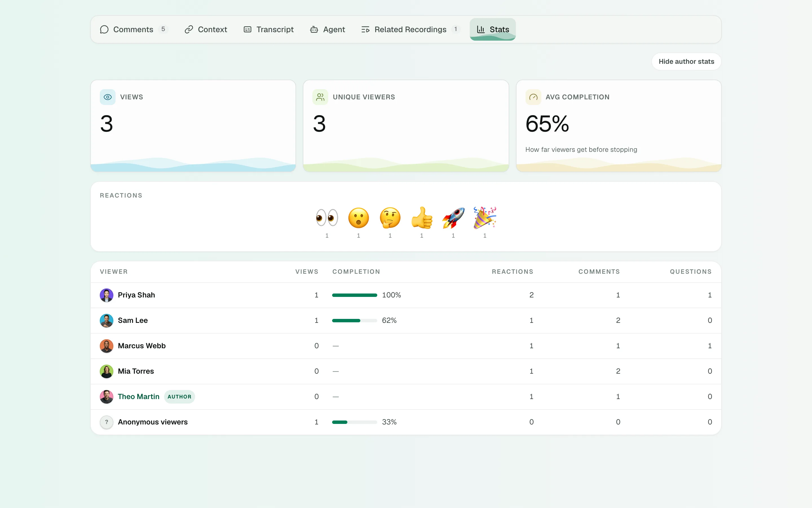Viewport: 812px width, 508px height.
Task: Switch to the Context tab
Action: [206, 29]
